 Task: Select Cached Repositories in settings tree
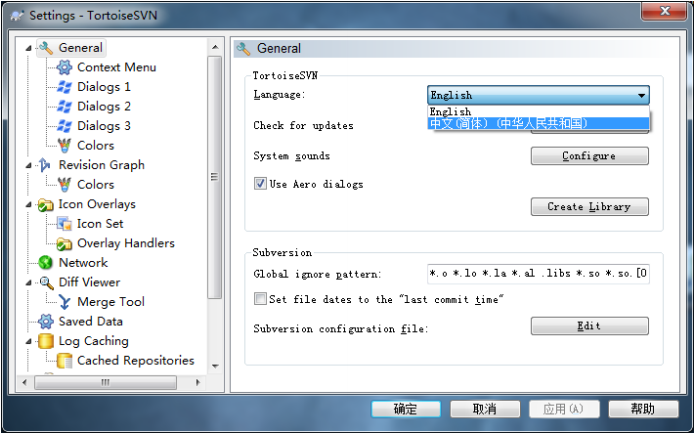pos(136,360)
